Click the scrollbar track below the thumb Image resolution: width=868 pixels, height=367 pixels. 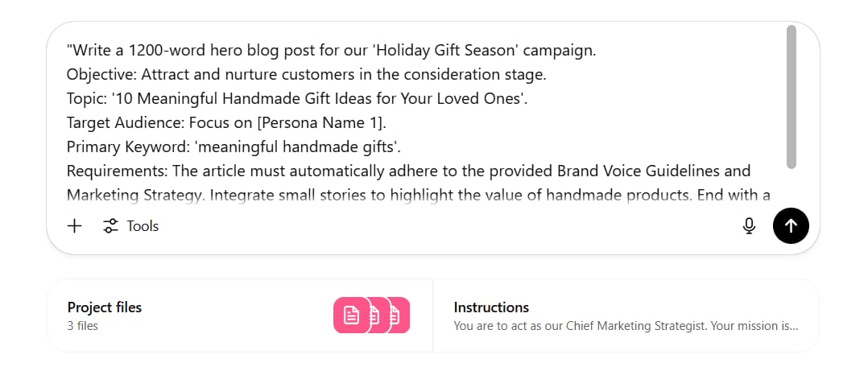pos(792,185)
